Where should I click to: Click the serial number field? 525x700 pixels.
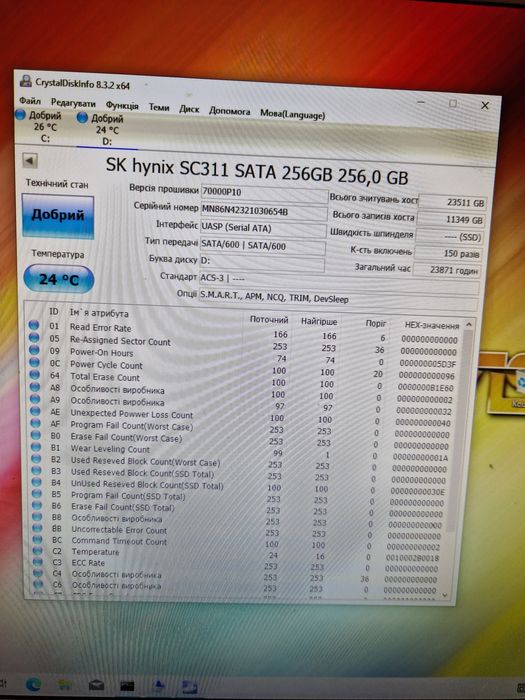point(264,211)
